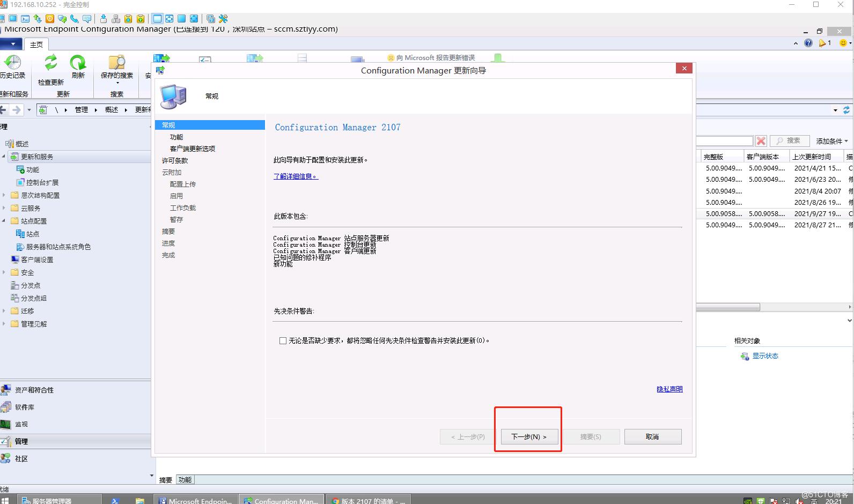Expand the 安全 folder
Image resolution: width=854 pixels, height=504 pixels.
pos(4,272)
